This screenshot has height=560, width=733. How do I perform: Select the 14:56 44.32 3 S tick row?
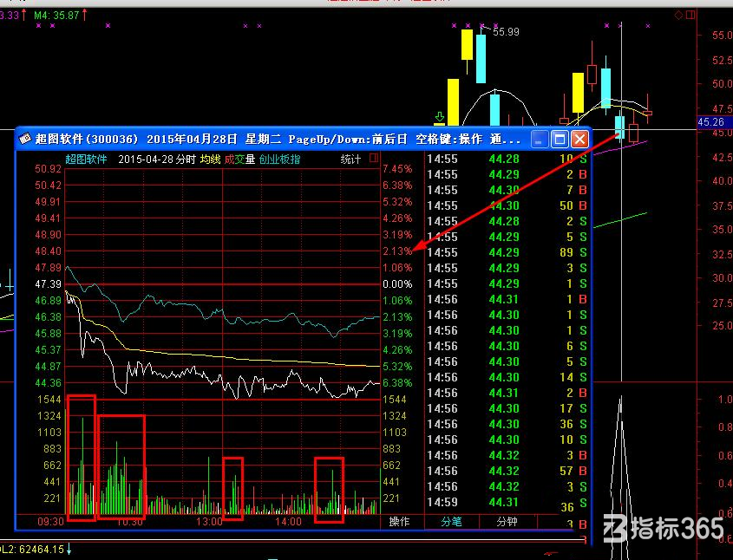(507, 486)
